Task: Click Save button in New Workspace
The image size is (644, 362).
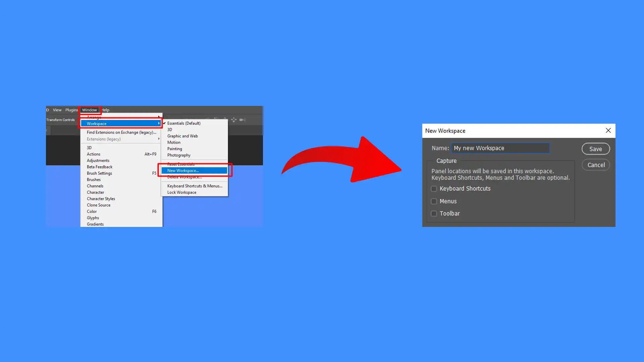Action: pyautogui.click(x=595, y=148)
